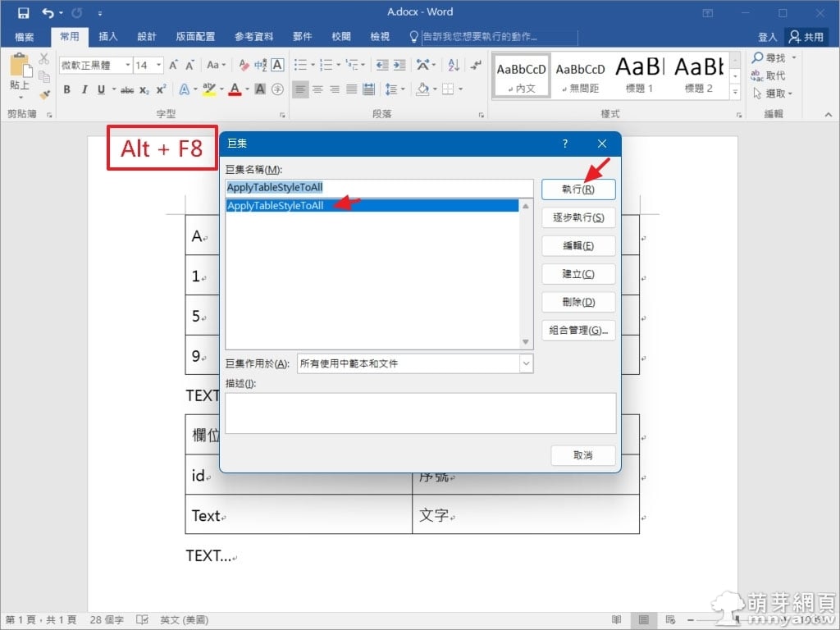Image resolution: width=840 pixels, height=630 pixels.
Task: Click the Save icon in title bar
Action: (23, 13)
